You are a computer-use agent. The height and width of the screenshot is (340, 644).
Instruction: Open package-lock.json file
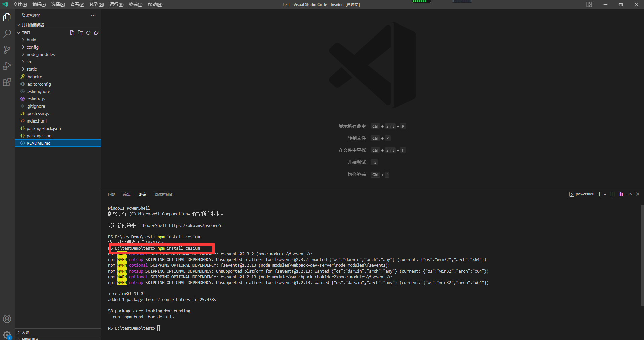pos(58,128)
